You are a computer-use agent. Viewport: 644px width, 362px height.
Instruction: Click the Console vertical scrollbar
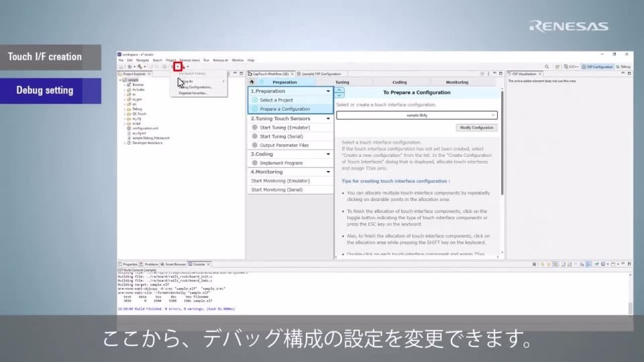(631, 308)
